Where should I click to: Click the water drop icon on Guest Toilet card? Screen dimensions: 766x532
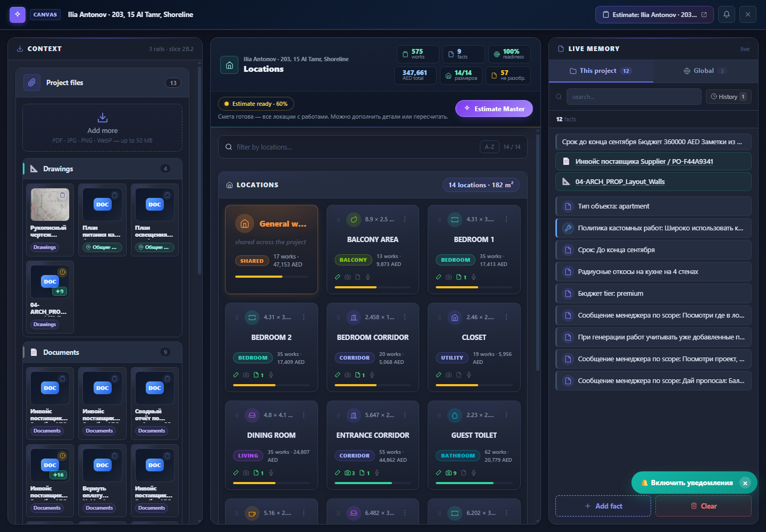tap(455, 415)
